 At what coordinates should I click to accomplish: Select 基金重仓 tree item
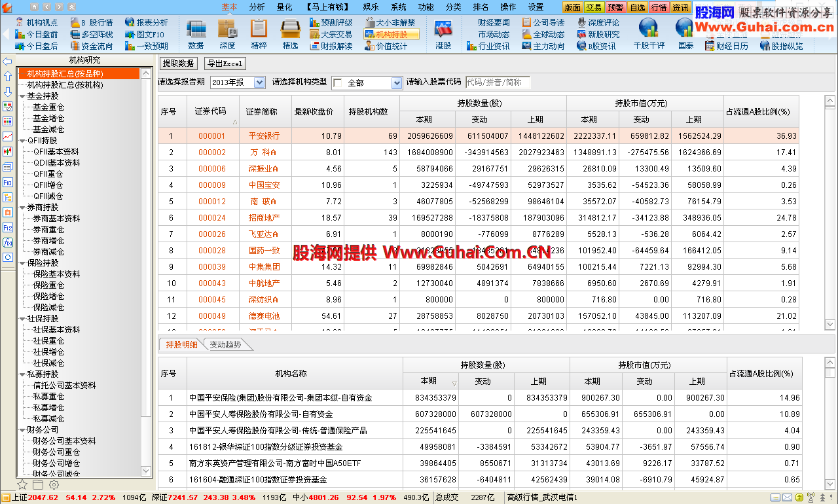coord(48,107)
